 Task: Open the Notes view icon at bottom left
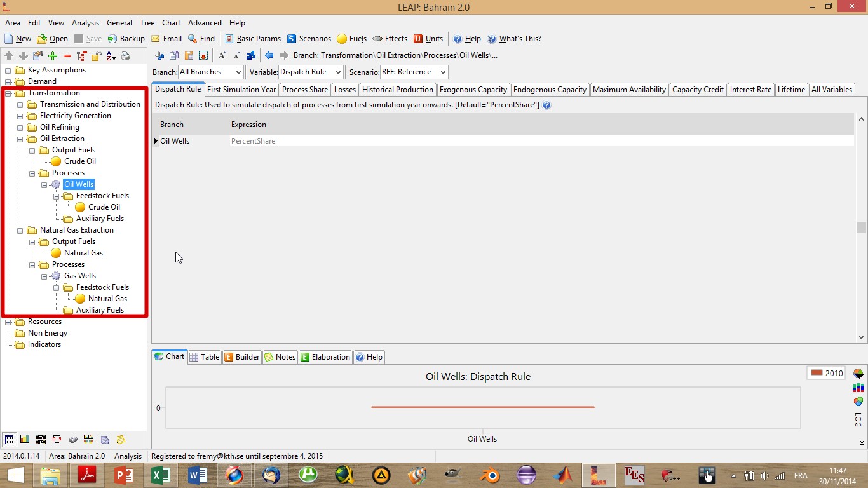click(121, 439)
